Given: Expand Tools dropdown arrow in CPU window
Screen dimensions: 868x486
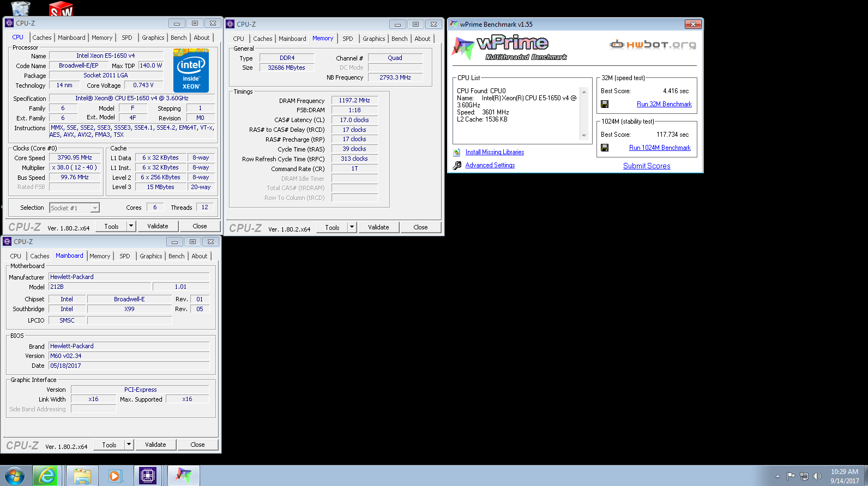Looking at the screenshot, I should coord(131,226).
